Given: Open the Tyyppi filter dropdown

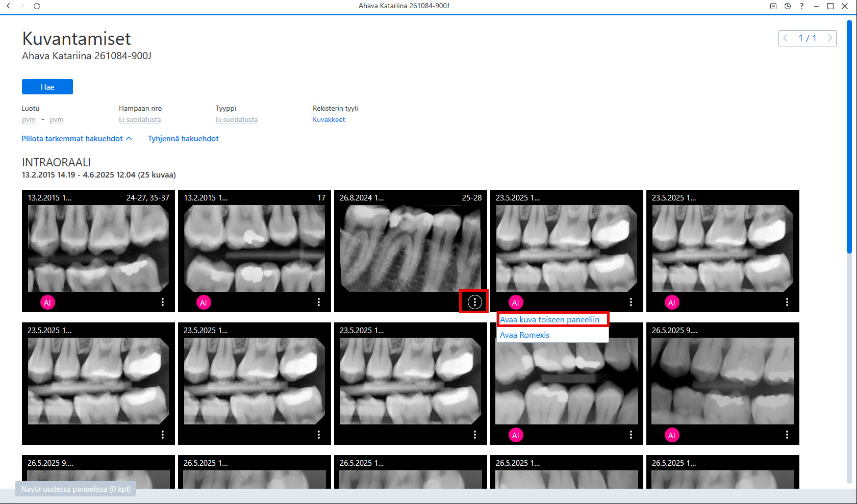Looking at the screenshot, I should (237, 119).
